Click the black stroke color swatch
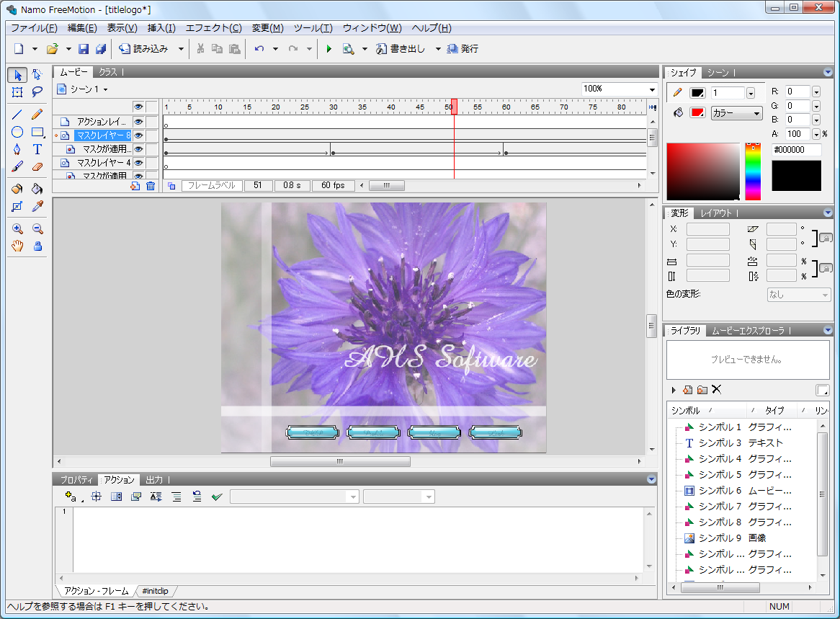 point(697,93)
